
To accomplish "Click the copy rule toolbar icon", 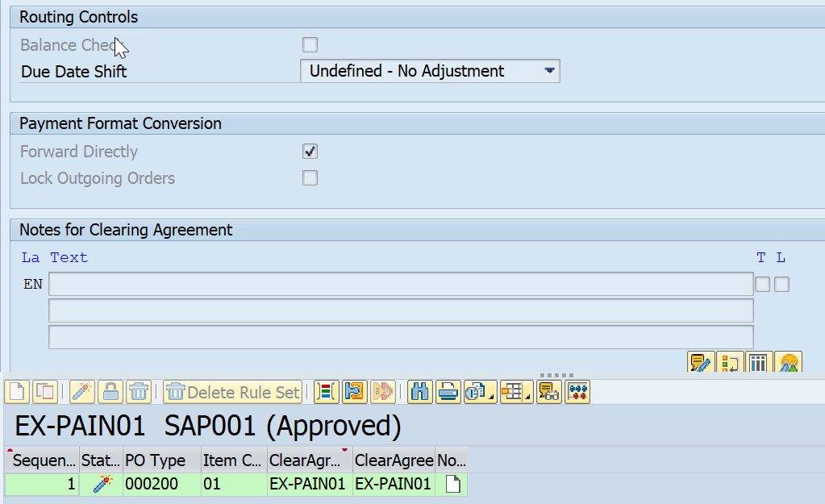I will tap(45, 392).
